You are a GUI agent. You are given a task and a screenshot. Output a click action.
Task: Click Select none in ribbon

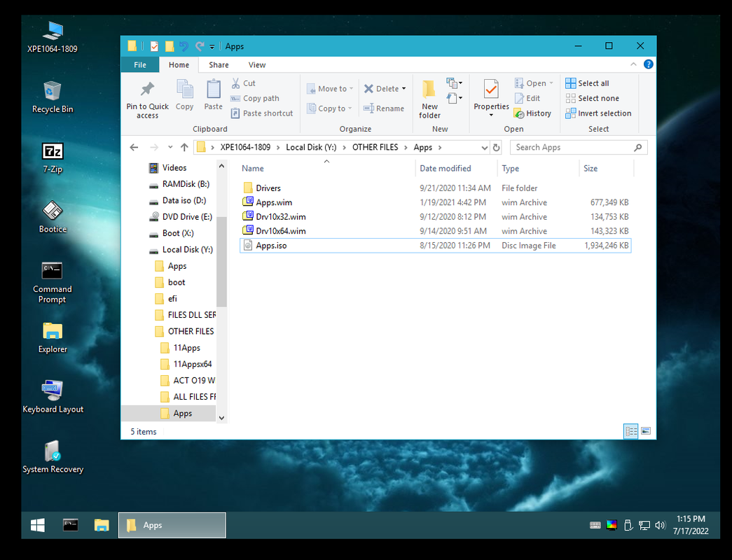pyautogui.click(x=593, y=99)
